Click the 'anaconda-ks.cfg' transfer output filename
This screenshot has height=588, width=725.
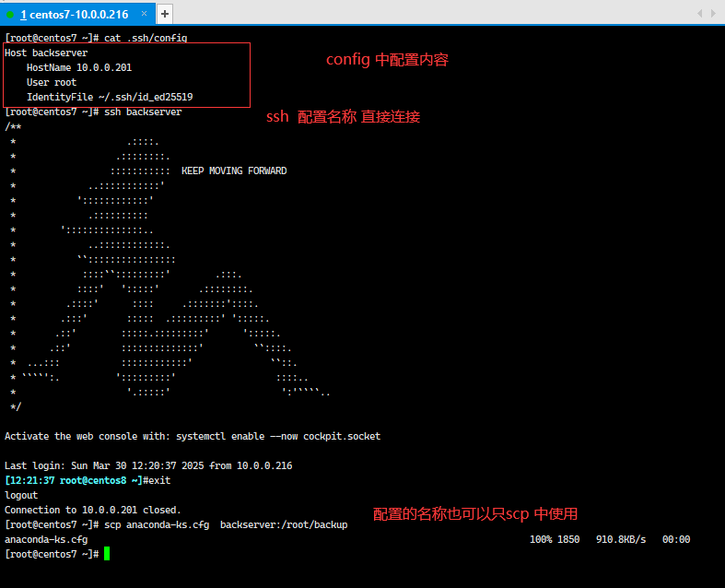[46, 539]
